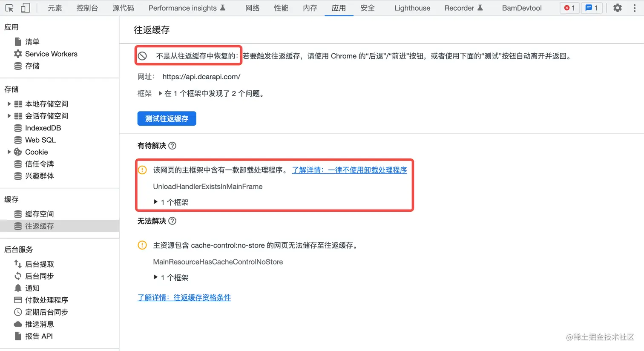Click the 通知 bell icon
This screenshot has width=644, height=351.
click(18, 288)
